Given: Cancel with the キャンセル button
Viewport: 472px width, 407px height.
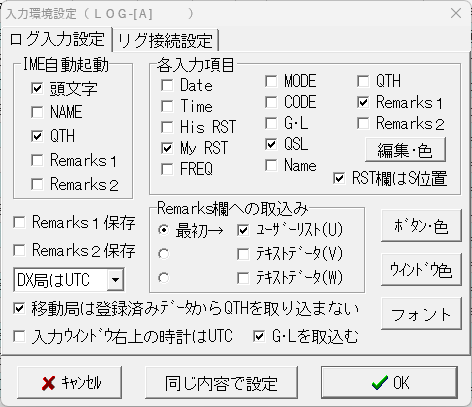Looking at the screenshot, I should 69,382.
